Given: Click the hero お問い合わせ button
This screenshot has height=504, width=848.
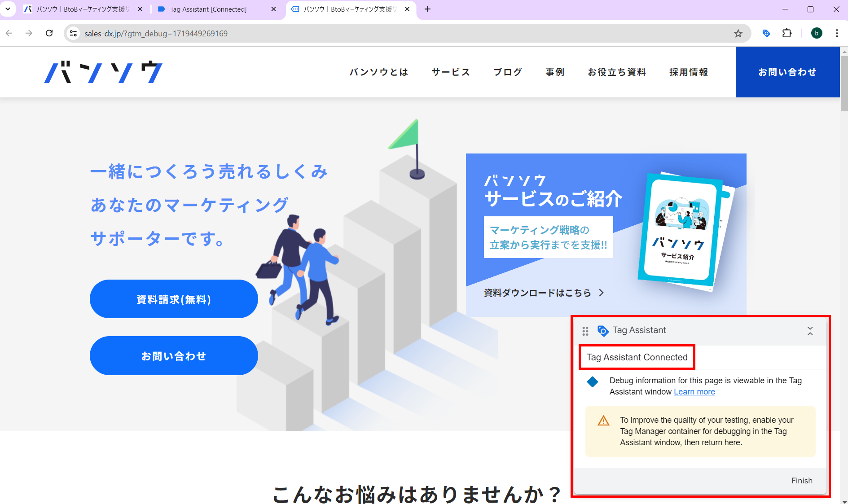Looking at the screenshot, I should [x=174, y=355].
